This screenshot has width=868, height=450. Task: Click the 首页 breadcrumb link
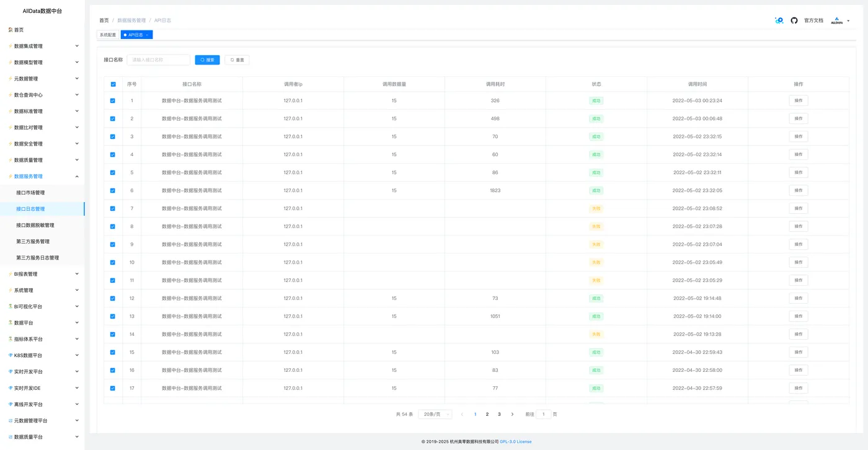pyautogui.click(x=104, y=20)
